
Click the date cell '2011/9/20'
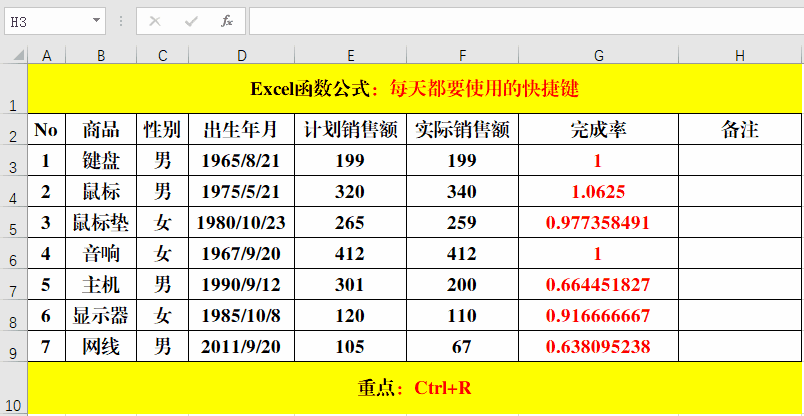point(242,347)
